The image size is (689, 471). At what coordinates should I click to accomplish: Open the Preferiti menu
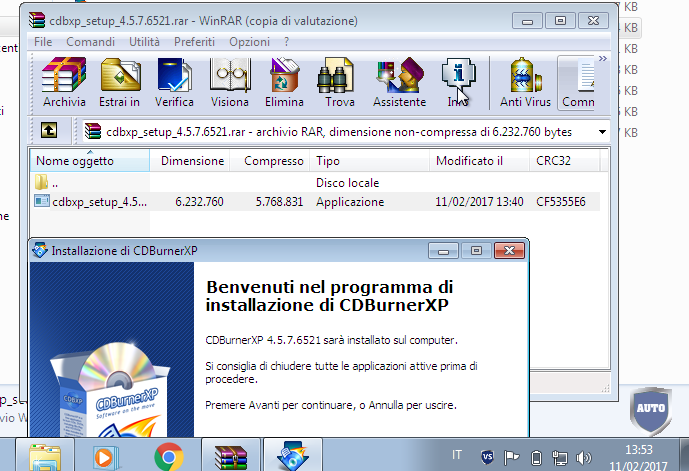pos(194,42)
